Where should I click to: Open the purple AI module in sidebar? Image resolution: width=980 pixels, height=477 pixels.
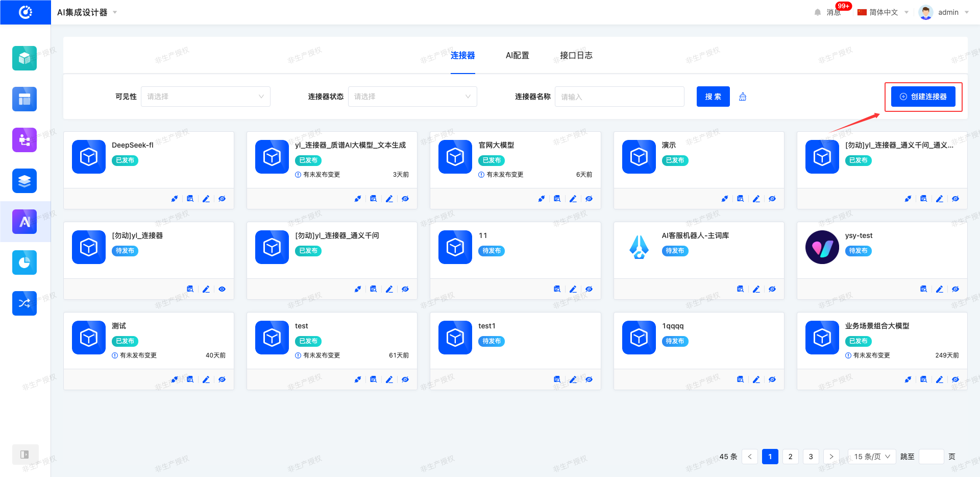tap(24, 222)
